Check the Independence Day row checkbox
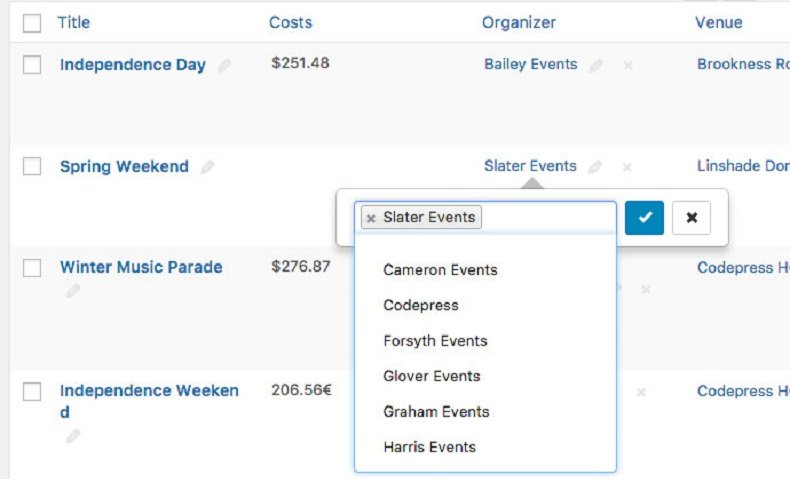The image size is (790, 481). click(x=32, y=65)
